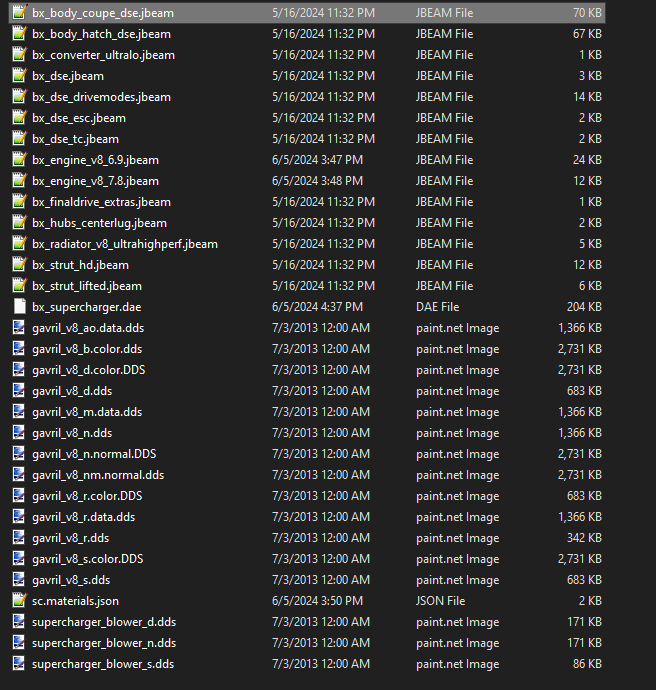
Task: Click the icon beside bx_converter_ultralo.jbeam
Action: pos(19,55)
